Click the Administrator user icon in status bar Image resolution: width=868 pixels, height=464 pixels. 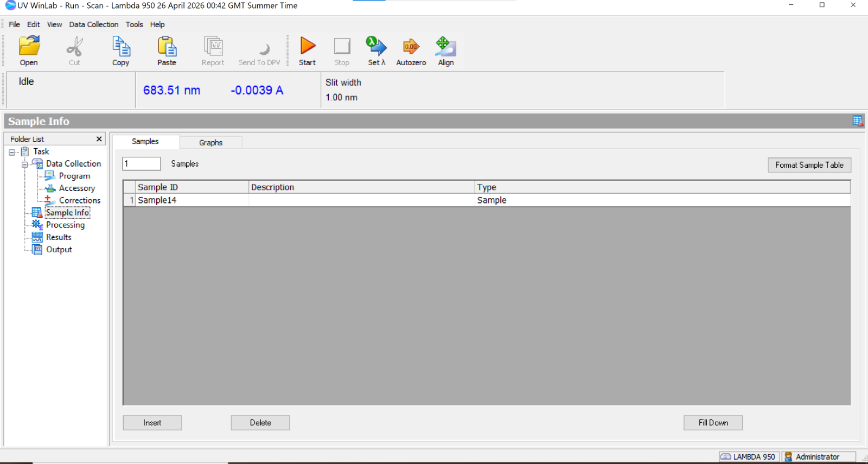788,457
